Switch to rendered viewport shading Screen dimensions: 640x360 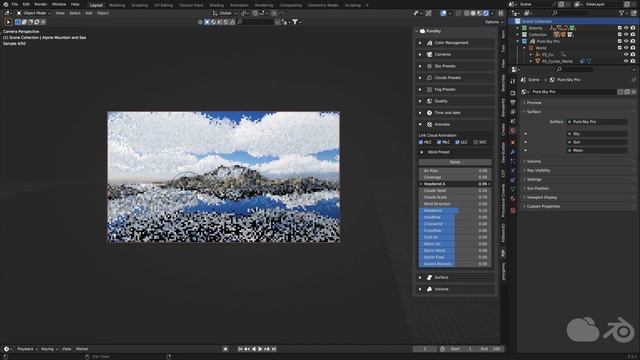click(486, 13)
